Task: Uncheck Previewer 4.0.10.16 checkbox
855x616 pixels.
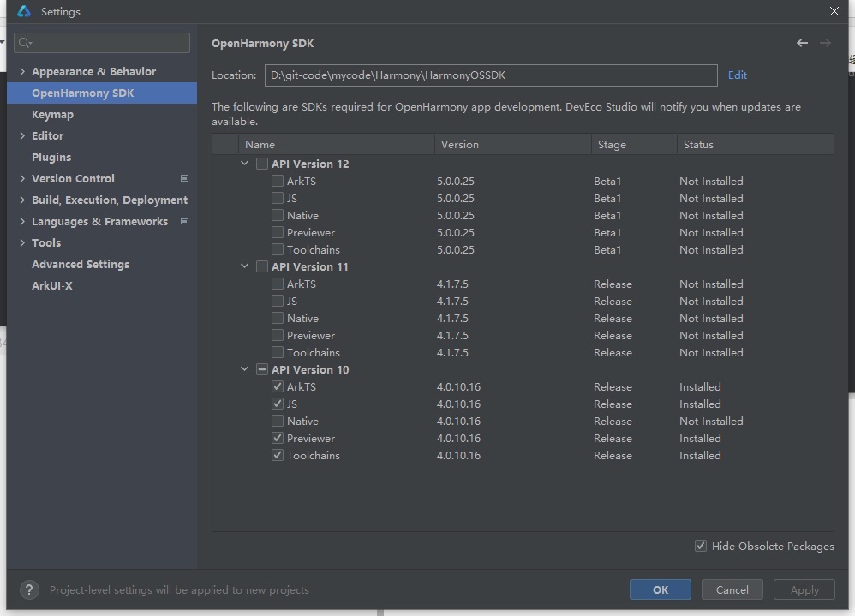Action: tap(278, 438)
